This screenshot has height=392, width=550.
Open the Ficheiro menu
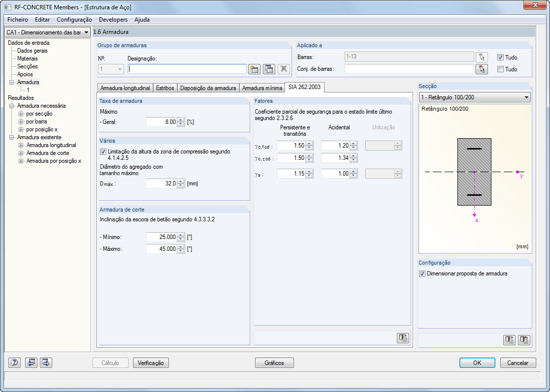[x=18, y=20]
